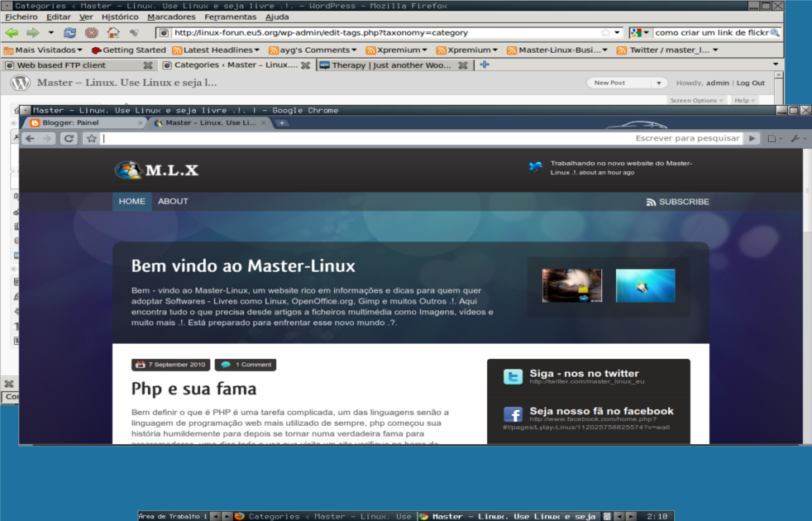The width and height of the screenshot is (812, 521).
Task: Open new Firefox tab with plus icon
Action: (x=485, y=65)
